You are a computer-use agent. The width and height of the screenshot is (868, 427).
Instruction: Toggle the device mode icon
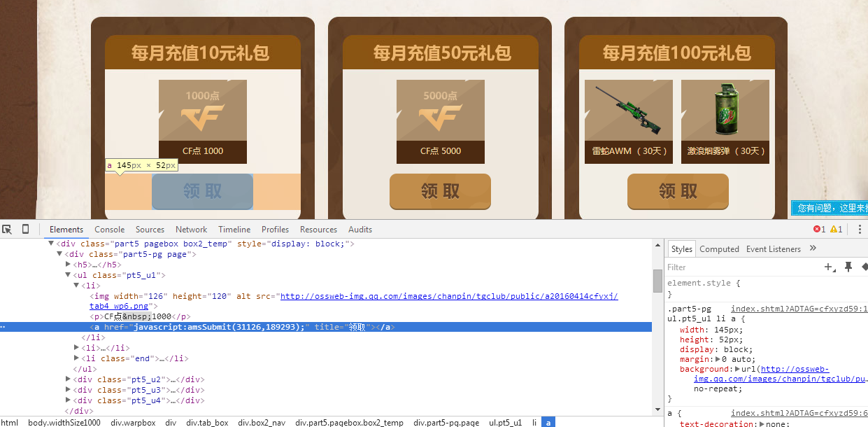25,230
